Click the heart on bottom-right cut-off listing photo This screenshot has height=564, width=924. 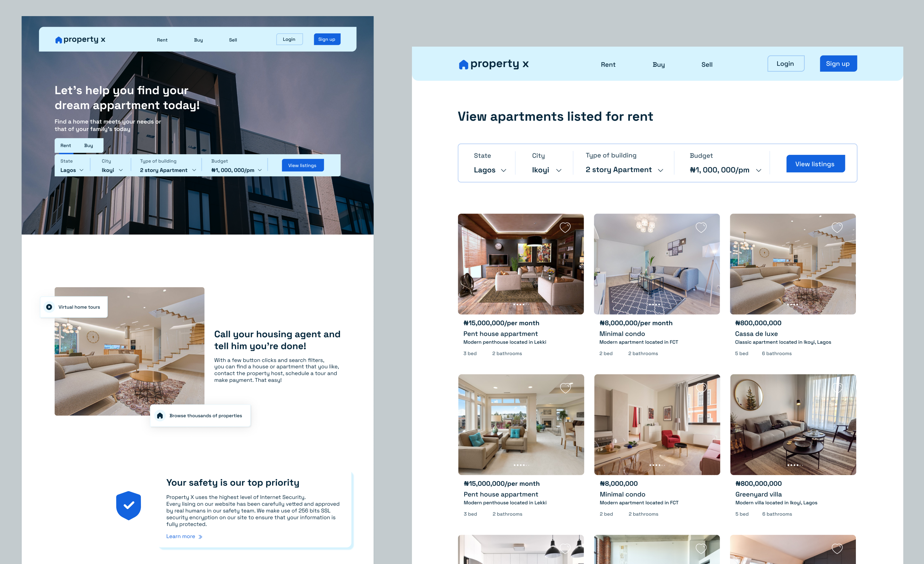tap(837, 549)
